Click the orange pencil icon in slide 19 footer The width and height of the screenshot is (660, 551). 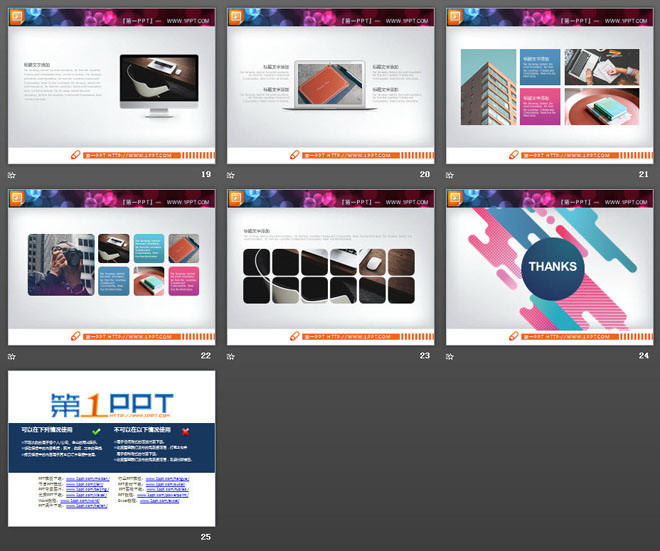[x=74, y=155]
